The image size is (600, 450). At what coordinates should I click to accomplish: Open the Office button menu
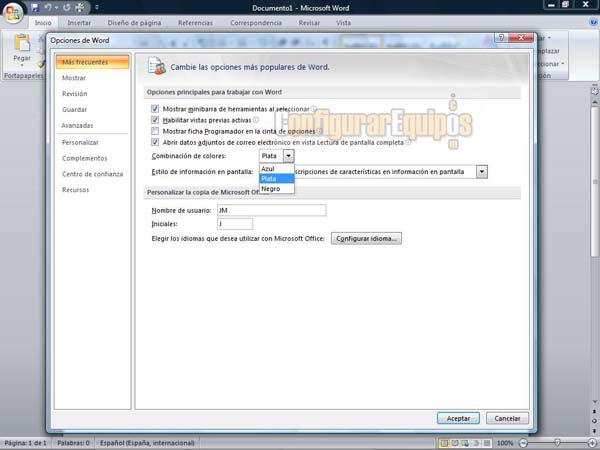13,13
